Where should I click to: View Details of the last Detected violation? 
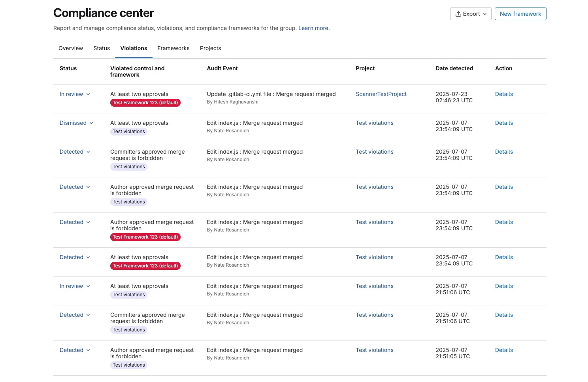(503, 350)
